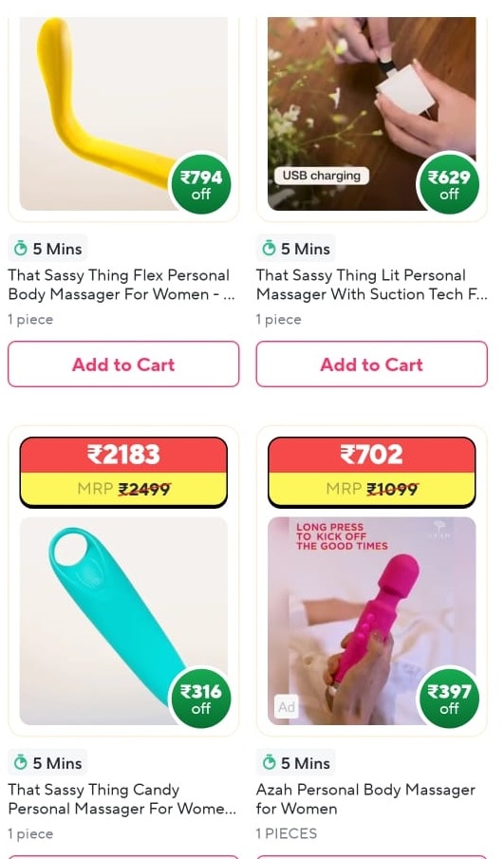Tap the 5 Mins timer icon on Azah product
This screenshot has height=859, width=504.
tap(269, 762)
